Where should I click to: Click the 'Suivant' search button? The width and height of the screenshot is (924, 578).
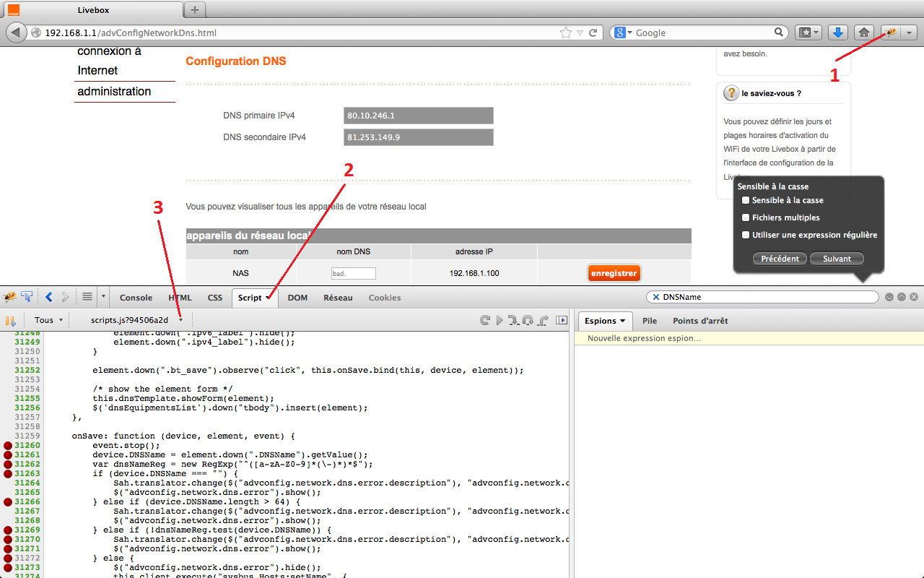tap(837, 259)
